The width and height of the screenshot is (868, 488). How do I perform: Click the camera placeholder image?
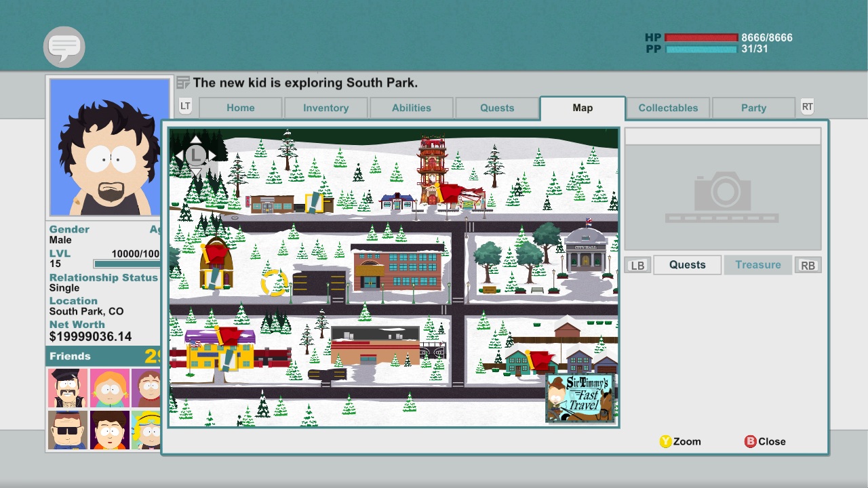click(722, 197)
